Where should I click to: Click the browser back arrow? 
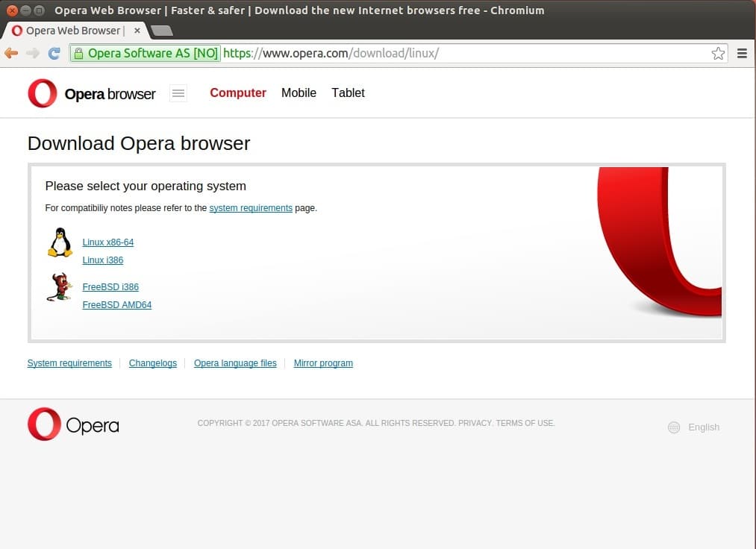(11, 53)
